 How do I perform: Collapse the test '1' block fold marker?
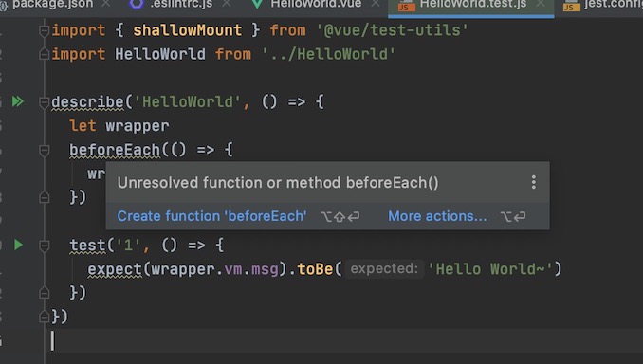click(44, 246)
